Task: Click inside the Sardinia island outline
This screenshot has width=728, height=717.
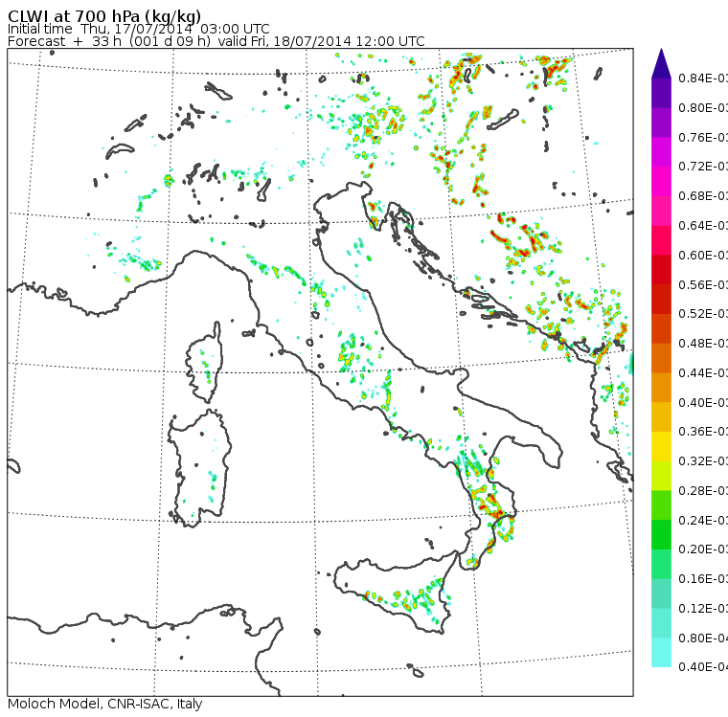Action: pyautogui.click(x=199, y=469)
